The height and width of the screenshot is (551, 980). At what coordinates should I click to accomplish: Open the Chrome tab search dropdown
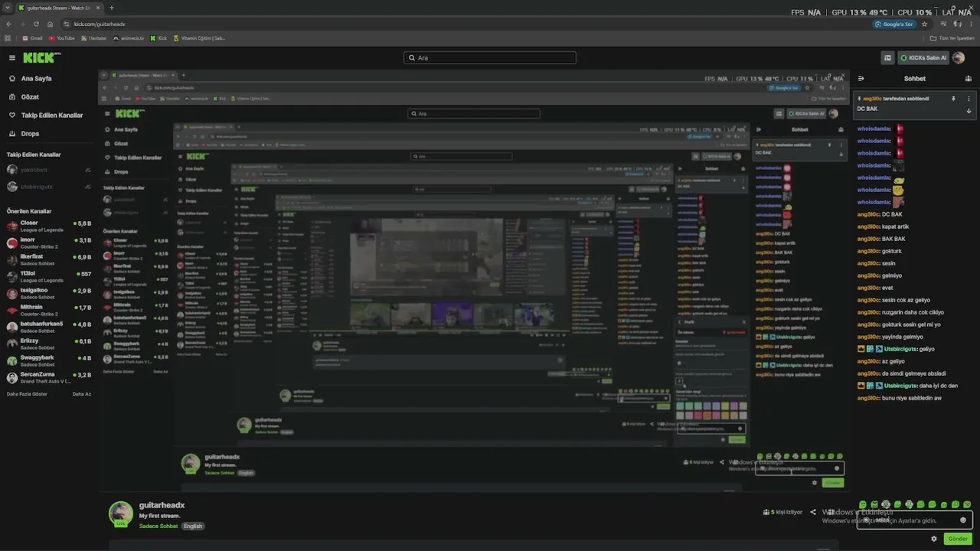(8, 8)
